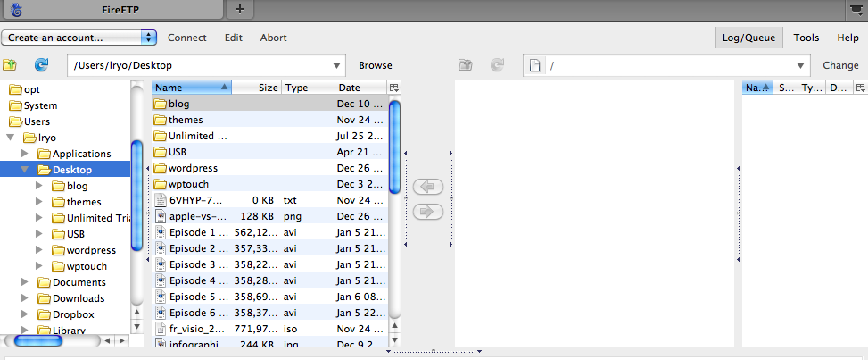Click the remote refresh icon
The width and height of the screenshot is (868, 360).
[497, 65]
